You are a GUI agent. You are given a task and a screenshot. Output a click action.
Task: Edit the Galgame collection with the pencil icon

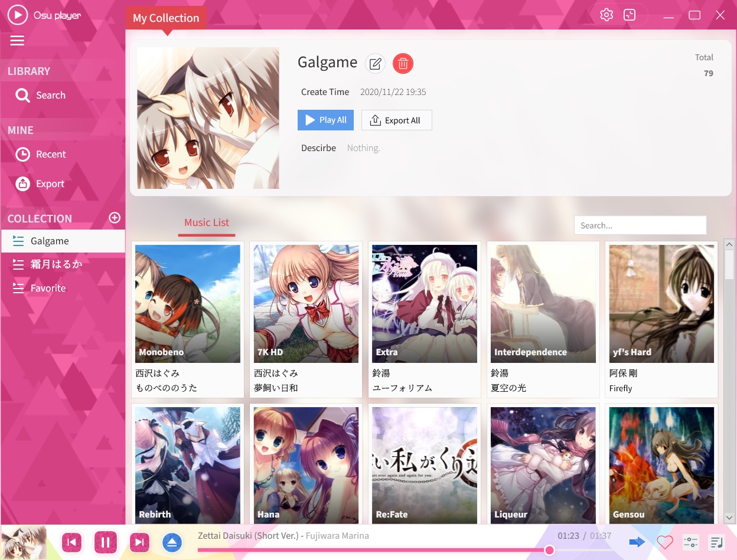(375, 63)
